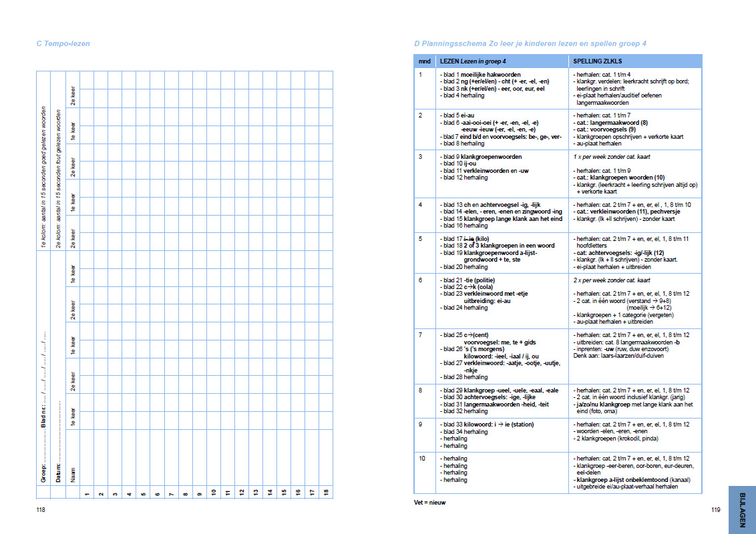Image resolution: width=756 pixels, height=534 pixels.
Task: Click page number 118
Action: (41, 509)
